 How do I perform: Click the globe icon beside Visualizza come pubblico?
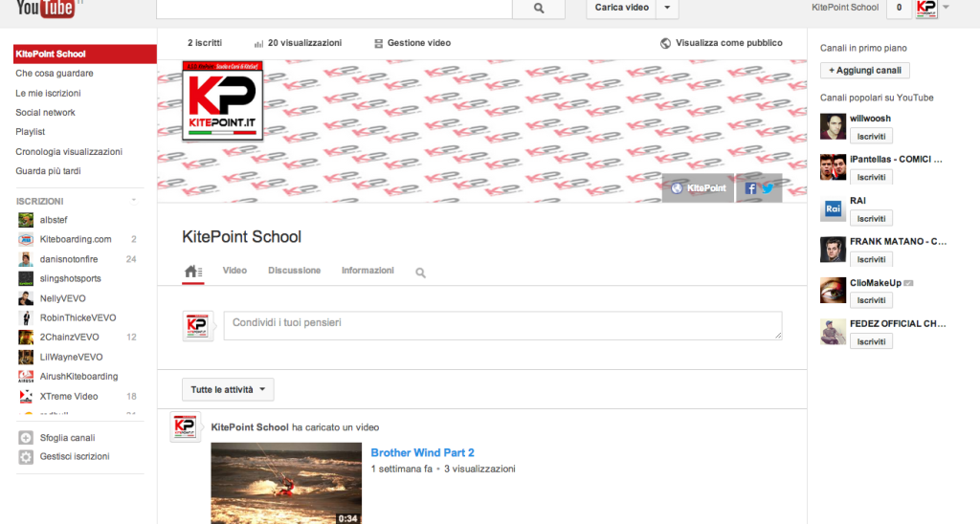tap(666, 43)
